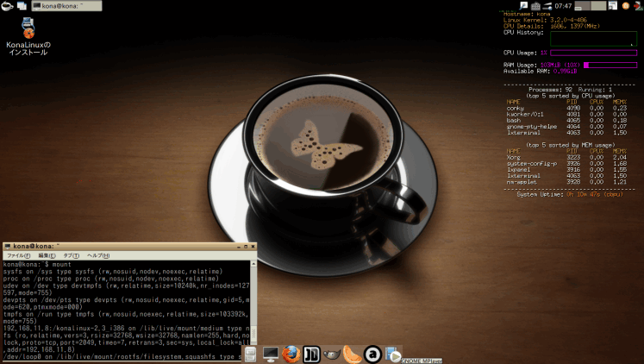This screenshot has height=364, width=644.
Task: Click the CPU Usage bar in conky
Action: (x=593, y=53)
